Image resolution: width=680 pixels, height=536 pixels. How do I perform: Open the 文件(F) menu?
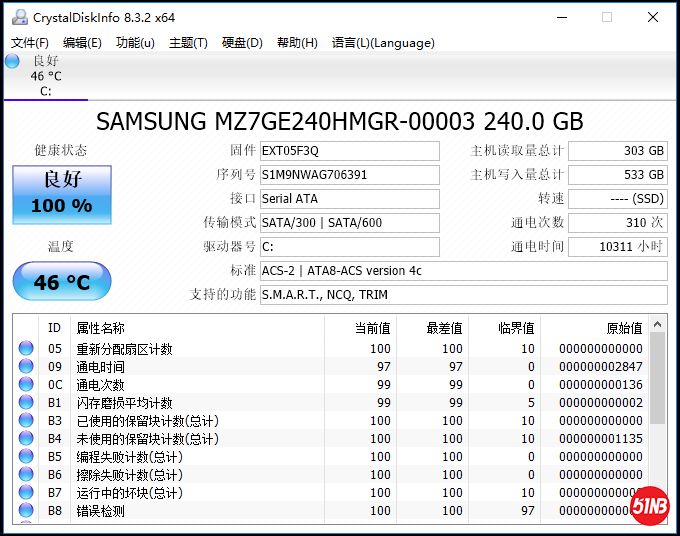(x=30, y=43)
